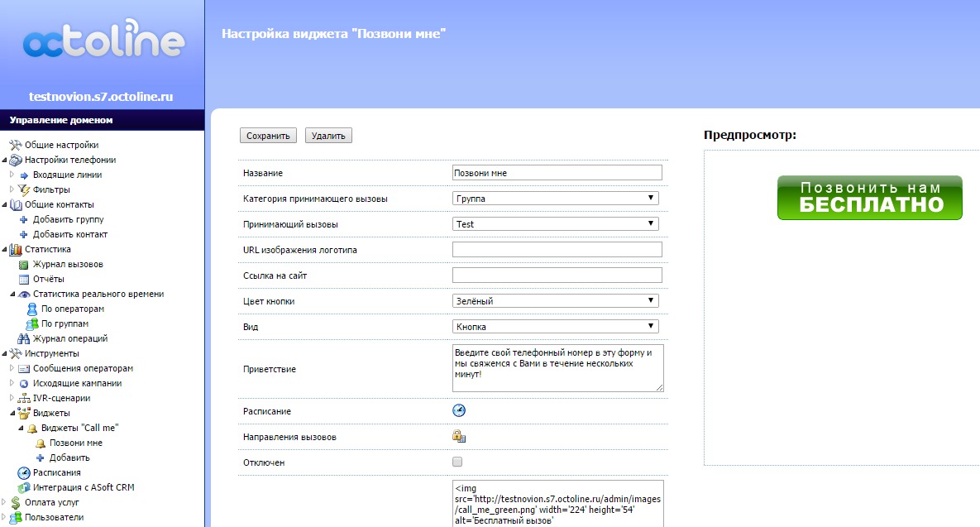The image size is (980, 527).
Task: Click the Сообщения операторам message icon
Action: 24,369
